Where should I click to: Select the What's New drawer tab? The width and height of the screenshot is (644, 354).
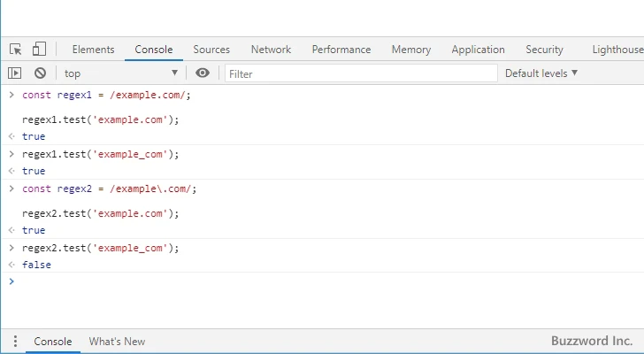[x=117, y=342]
